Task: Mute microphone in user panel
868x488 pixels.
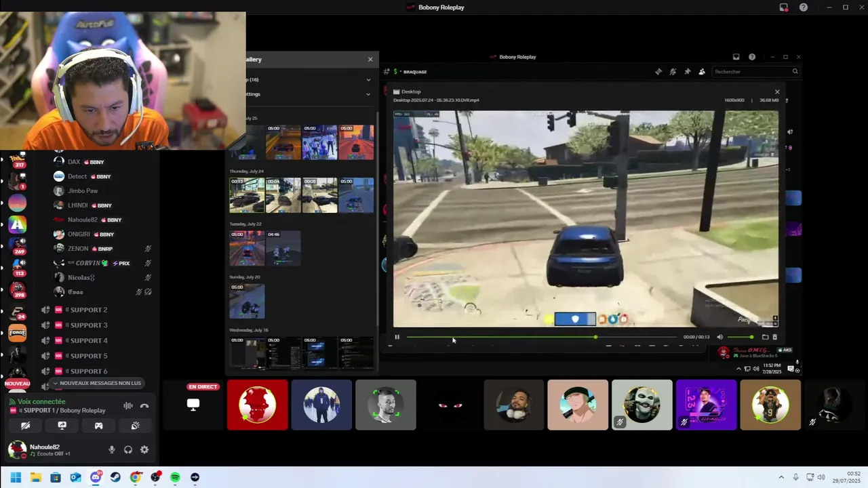Action: coord(112,449)
